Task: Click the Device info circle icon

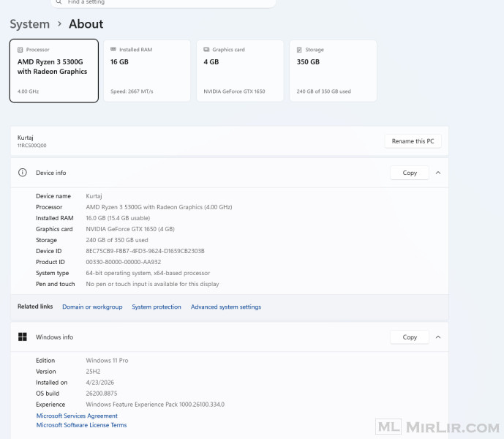Action: [23, 173]
